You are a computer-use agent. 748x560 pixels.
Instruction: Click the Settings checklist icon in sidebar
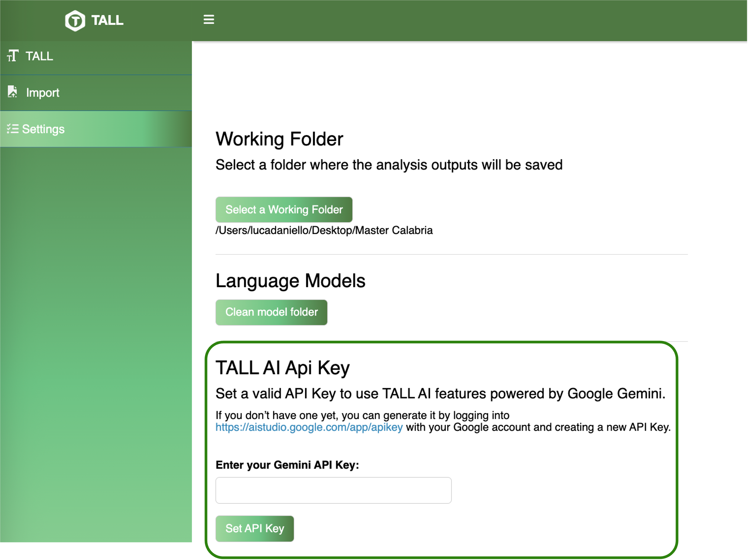pos(13,129)
